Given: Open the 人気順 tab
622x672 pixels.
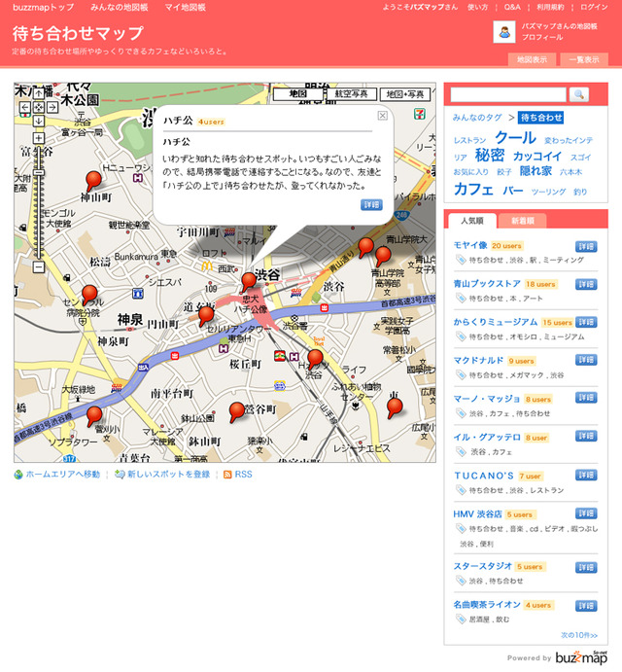Looking at the screenshot, I should (x=472, y=221).
